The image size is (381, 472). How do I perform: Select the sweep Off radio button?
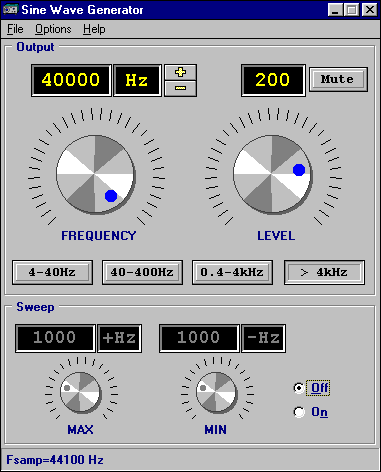click(x=299, y=388)
